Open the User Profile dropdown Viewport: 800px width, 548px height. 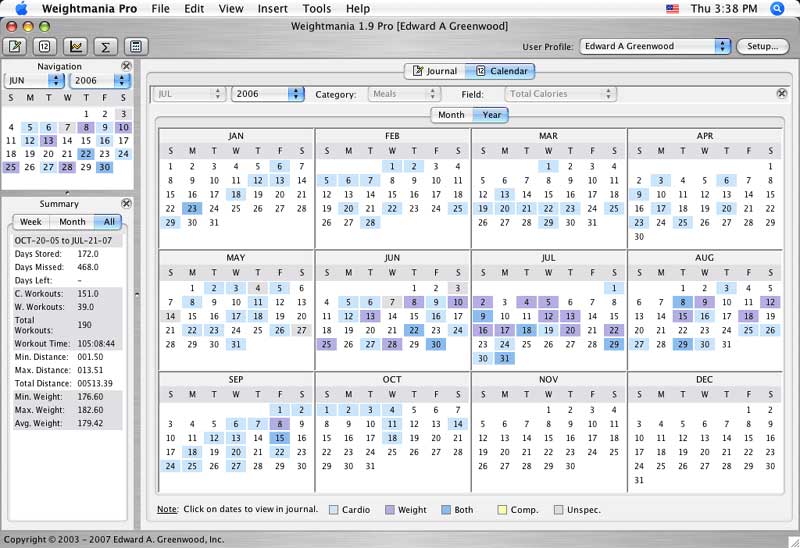[x=655, y=46]
